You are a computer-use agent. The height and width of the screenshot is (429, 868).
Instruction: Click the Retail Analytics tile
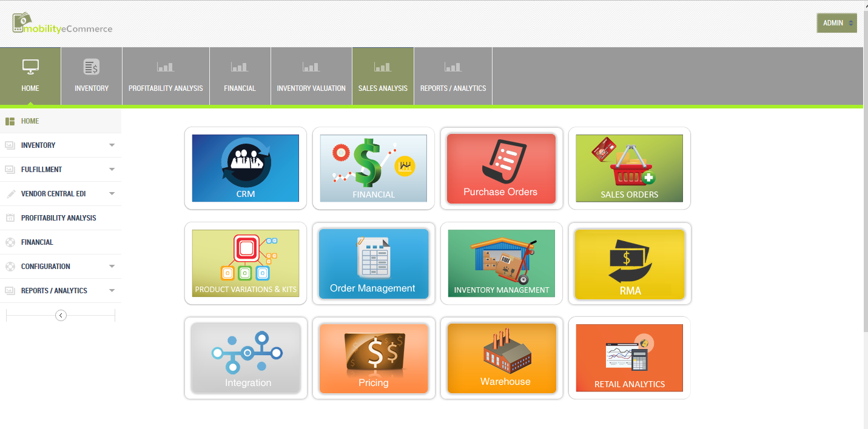tap(629, 358)
